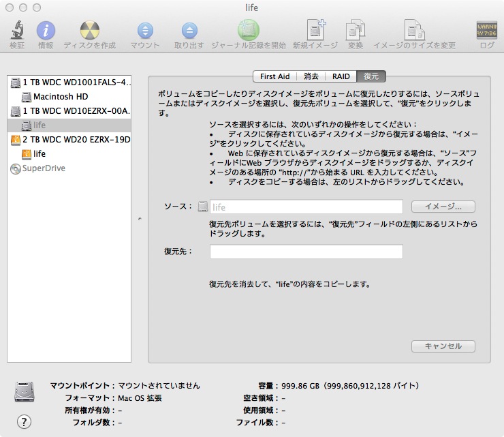Click the 復元先 destination field
Viewport: 504px width, 437px height.
point(306,252)
